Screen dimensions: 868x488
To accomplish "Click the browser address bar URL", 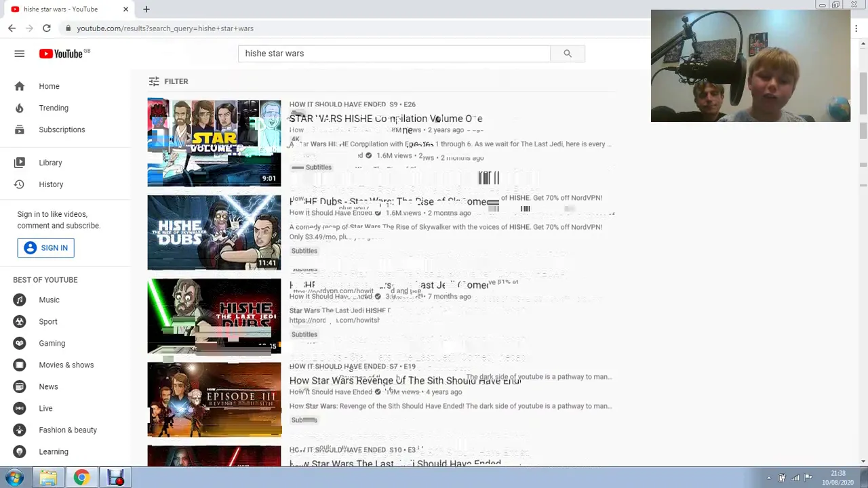I will [x=165, y=28].
